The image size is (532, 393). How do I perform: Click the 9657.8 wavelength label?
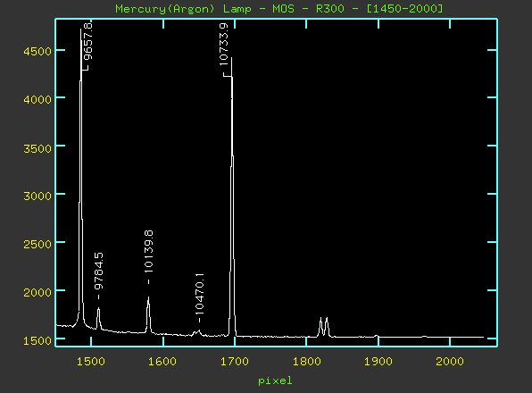tap(87, 42)
